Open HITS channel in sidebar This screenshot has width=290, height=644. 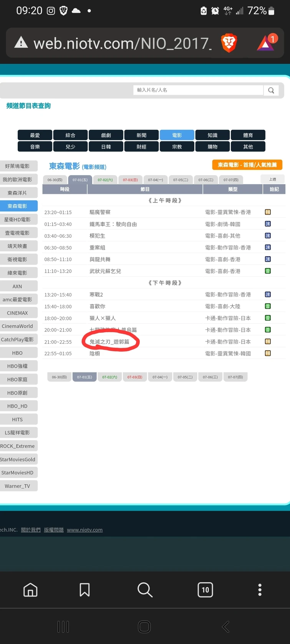18,419
